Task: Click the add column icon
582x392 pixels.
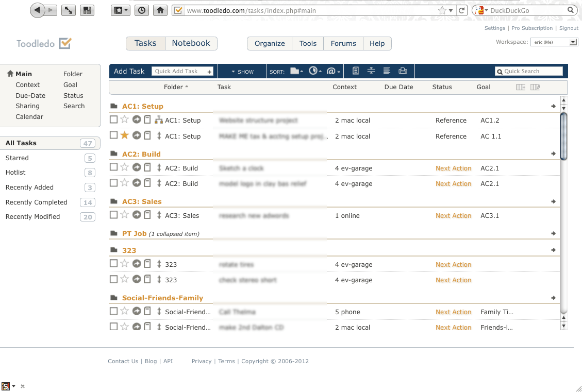Action: click(x=521, y=87)
